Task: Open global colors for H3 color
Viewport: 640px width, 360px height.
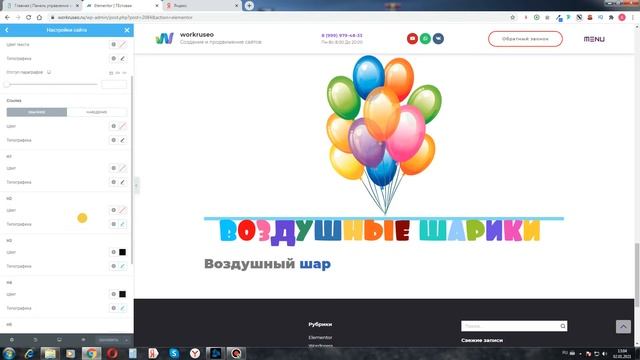Action: click(113, 252)
